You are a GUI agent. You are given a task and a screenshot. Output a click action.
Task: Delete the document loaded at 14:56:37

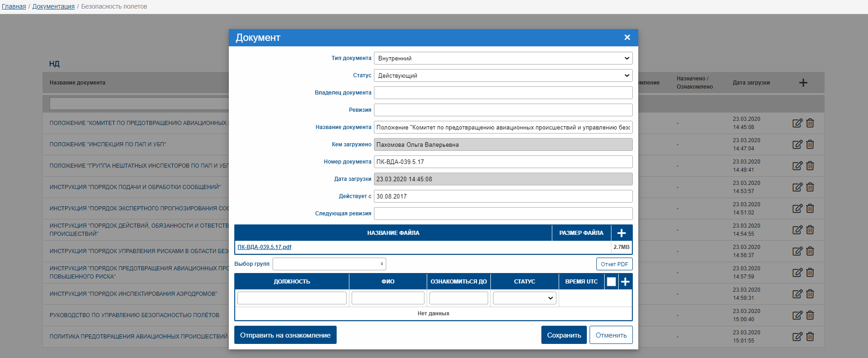click(x=810, y=251)
